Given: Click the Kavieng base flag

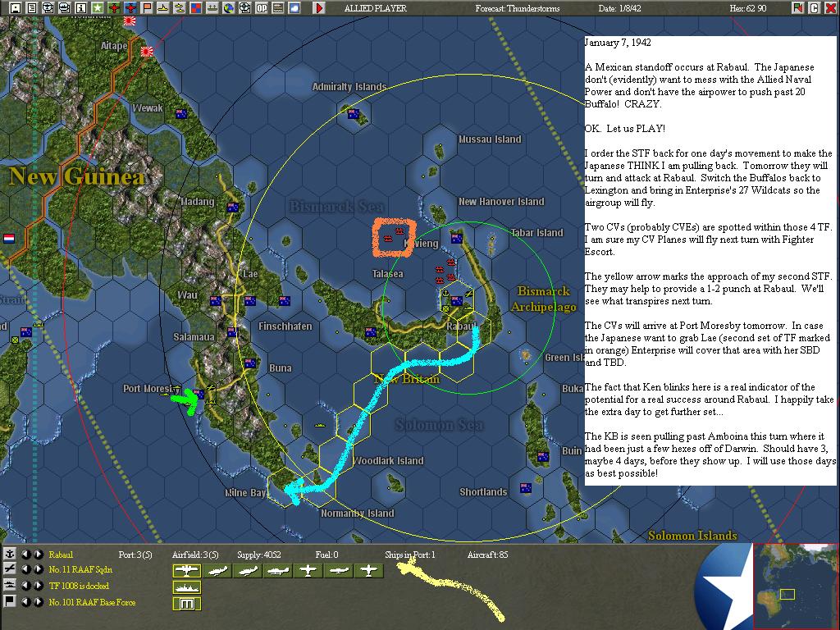Looking at the screenshot, I should pyautogui.click(x=456, y=239).
